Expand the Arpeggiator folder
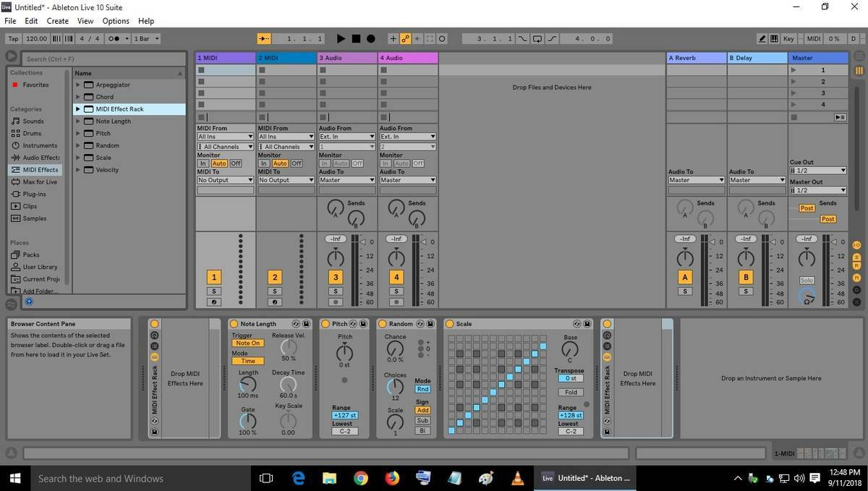This screenshot has height=491, width=868. 78,85
